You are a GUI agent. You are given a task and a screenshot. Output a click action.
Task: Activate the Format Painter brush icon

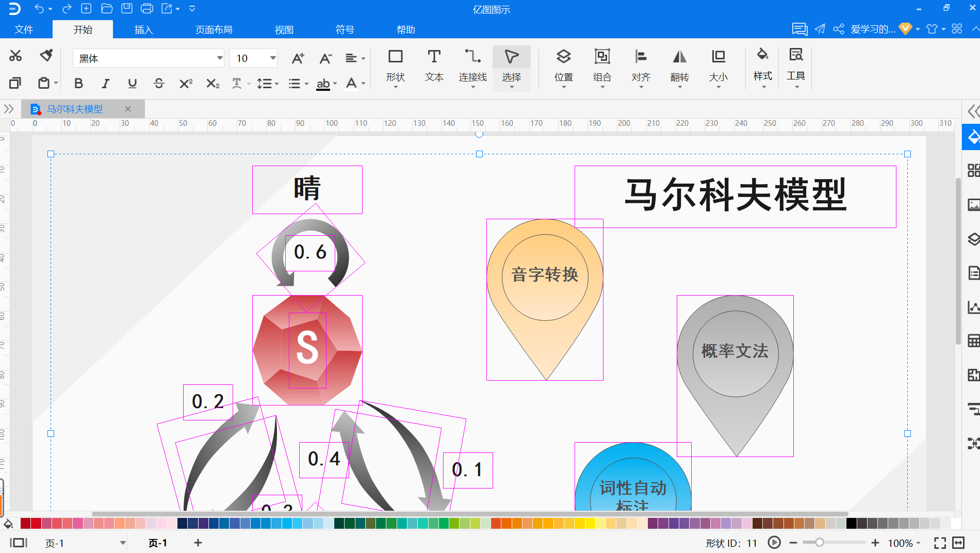coord(46,55)
